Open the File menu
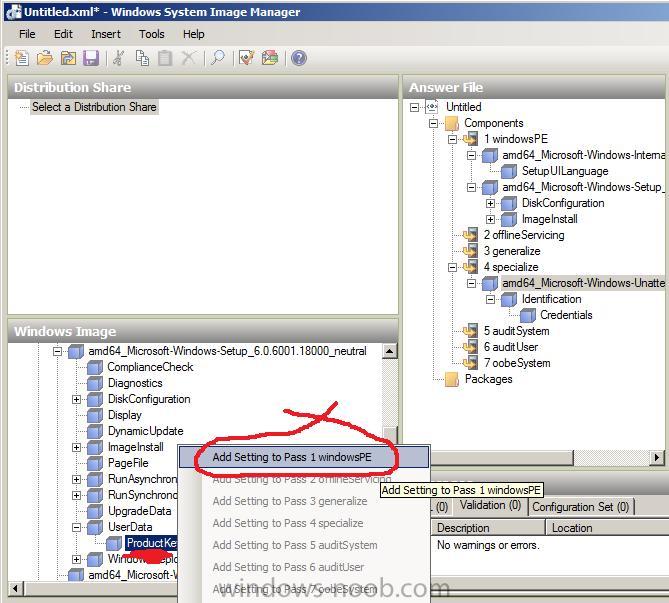This screenshot has height=603, width=669. [x=27, y=34]
